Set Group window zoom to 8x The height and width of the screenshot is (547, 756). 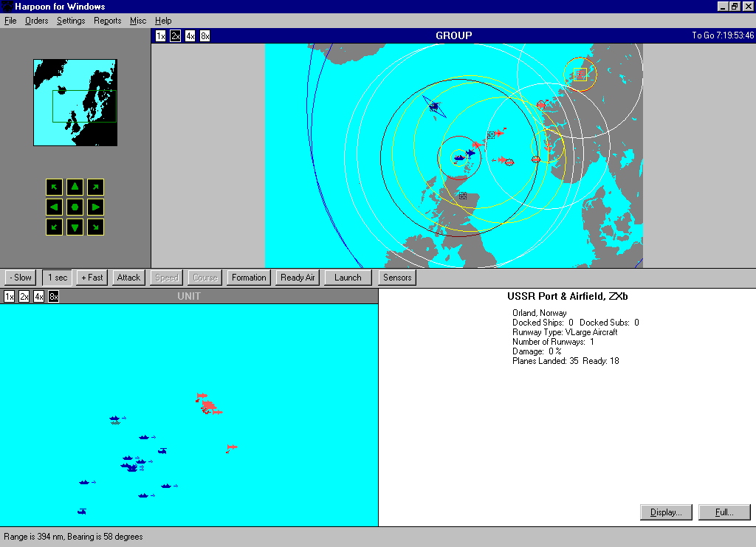pos(205,36)
